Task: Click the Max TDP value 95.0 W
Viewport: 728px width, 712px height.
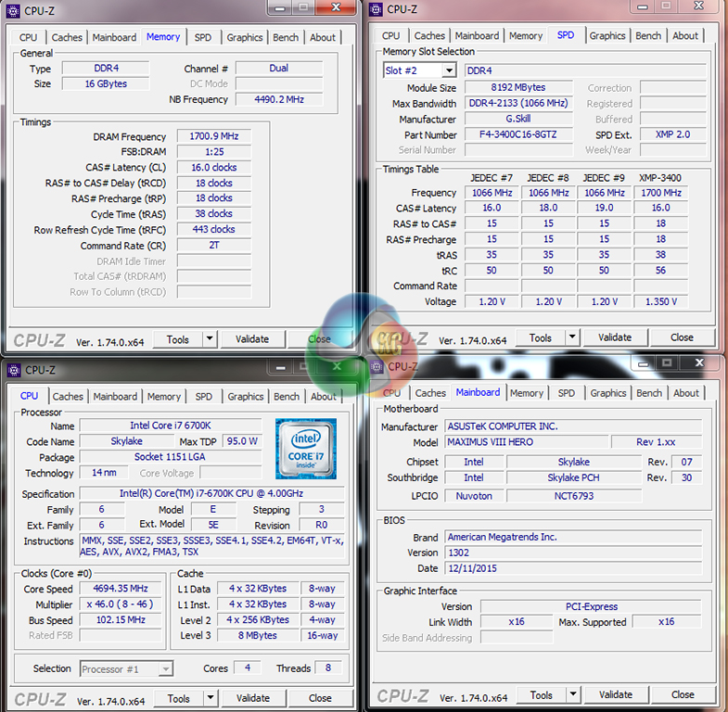Action: click(242, 441)
